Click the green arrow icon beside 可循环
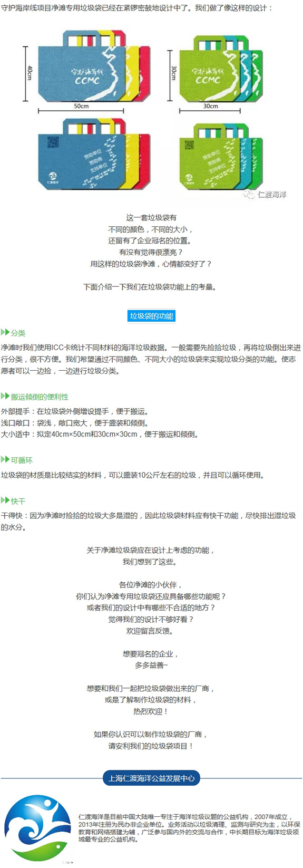The width and height of the screenshot is (303, 868). (5, 459)
